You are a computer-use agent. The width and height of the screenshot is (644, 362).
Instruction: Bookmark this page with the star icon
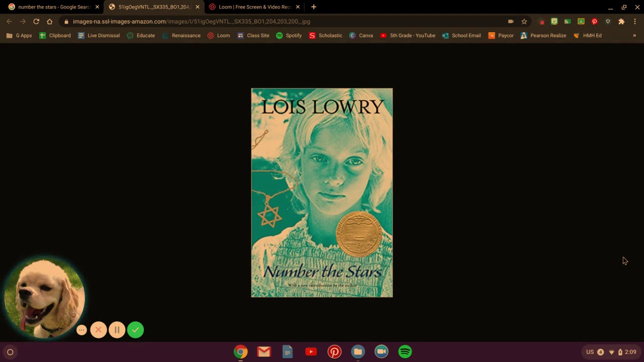[x=524, y=22]
